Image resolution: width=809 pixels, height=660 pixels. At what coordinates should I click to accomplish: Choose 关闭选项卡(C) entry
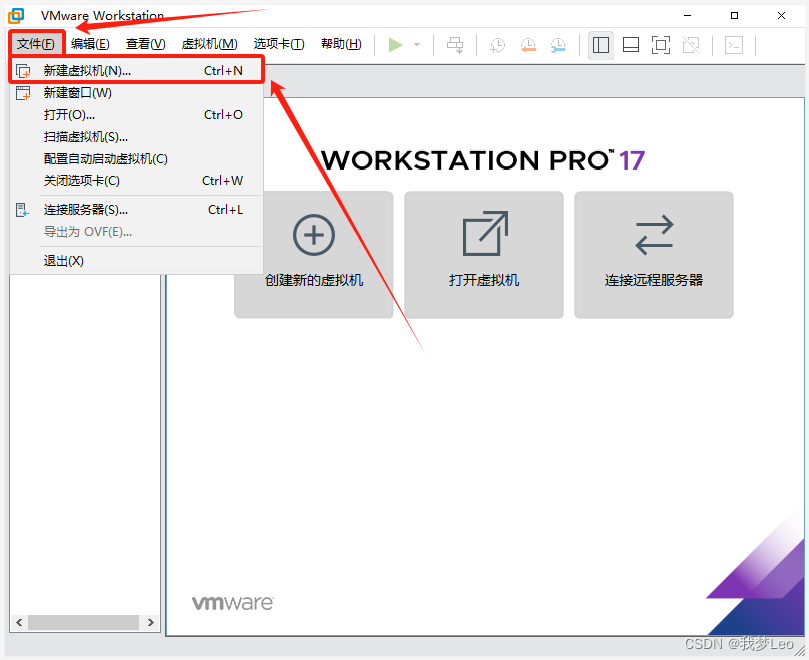pyautogui.click(x=137, y=181)
